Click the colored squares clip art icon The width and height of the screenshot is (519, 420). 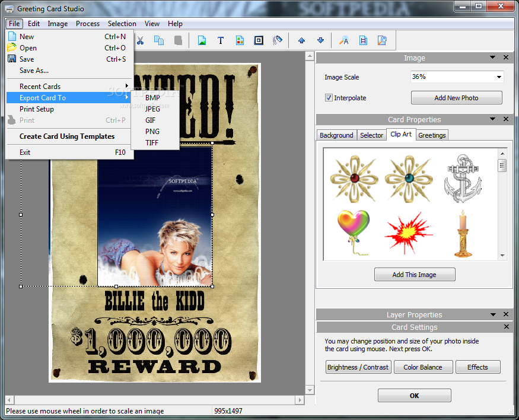[x=240, y=40]
